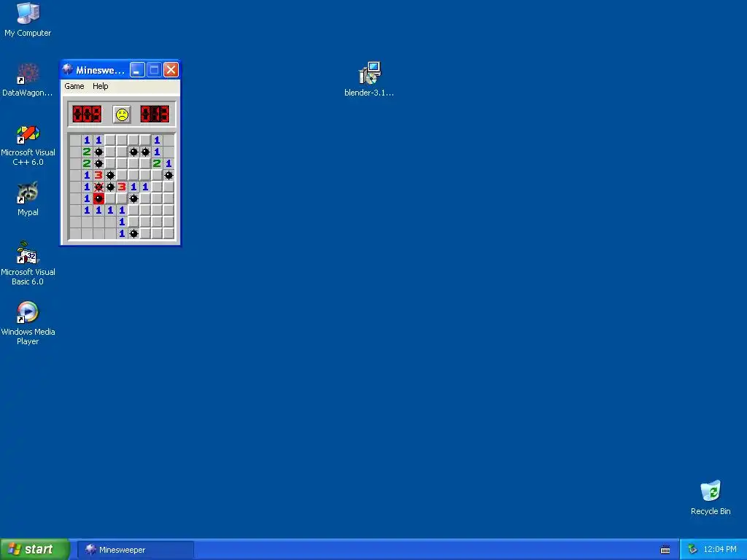Image resolution: width=747 pixels, height=560 pixels.
Task: Click the crossed-out wrong-flag mine tile
Action: click(98, 187)
